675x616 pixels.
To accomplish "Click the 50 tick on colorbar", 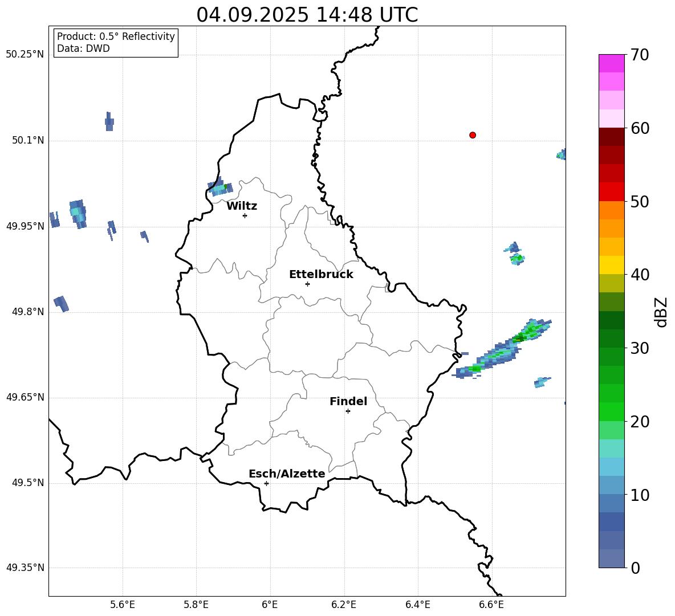I will 640,202.
